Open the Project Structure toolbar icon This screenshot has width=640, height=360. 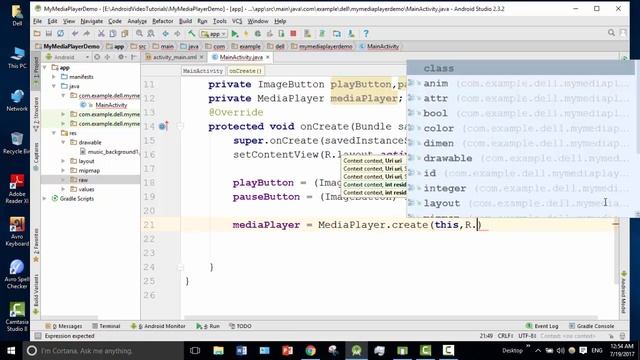(337, 34)
